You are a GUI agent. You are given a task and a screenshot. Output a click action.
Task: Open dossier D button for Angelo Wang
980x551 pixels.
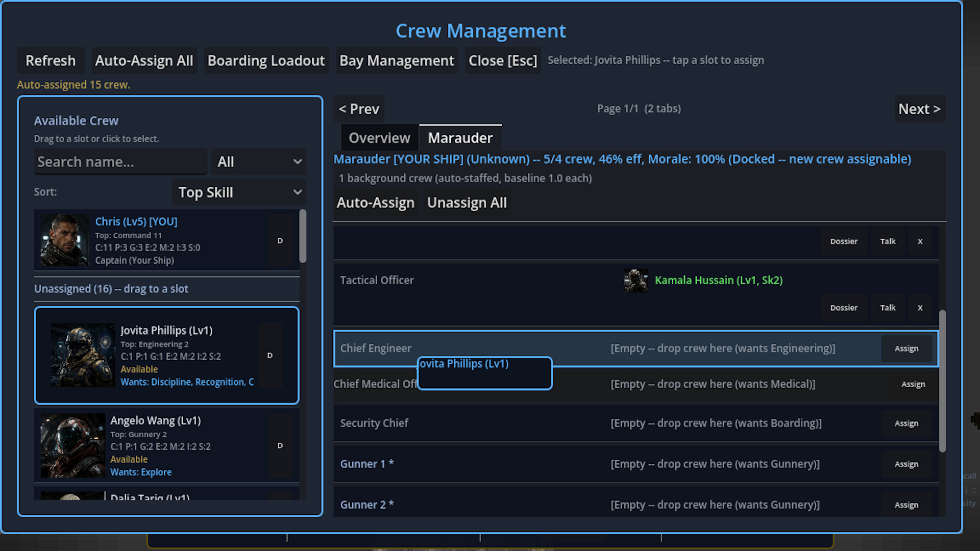(280, 445)
